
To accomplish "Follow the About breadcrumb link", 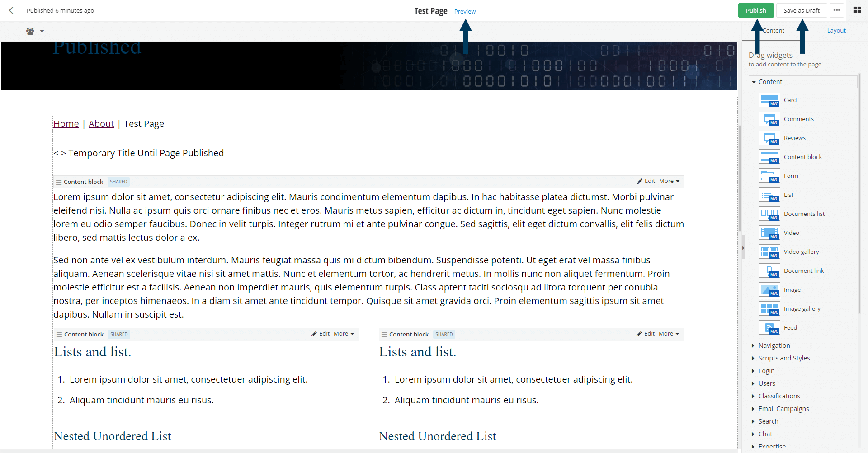I will [x=101, y=124].
